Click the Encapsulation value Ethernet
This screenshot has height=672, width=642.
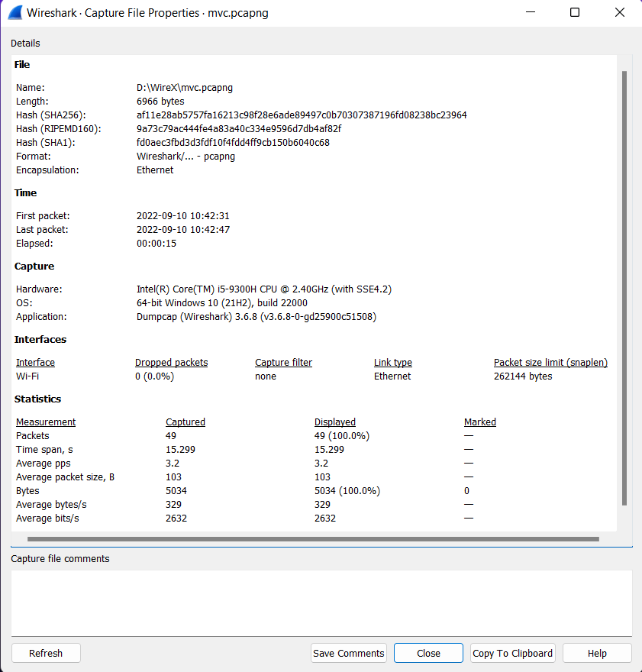155,170
